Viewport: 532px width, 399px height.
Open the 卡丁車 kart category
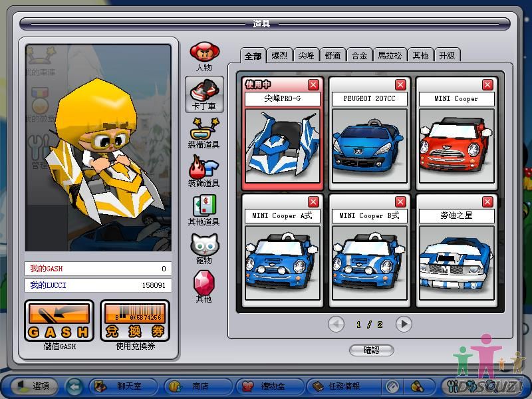point(204,92)
